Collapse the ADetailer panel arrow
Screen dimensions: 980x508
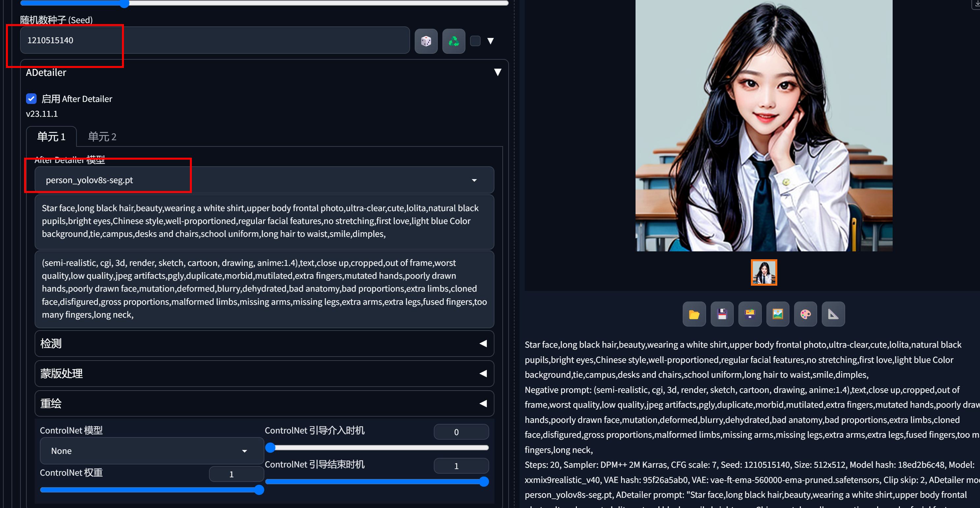(x=497, y=72)
